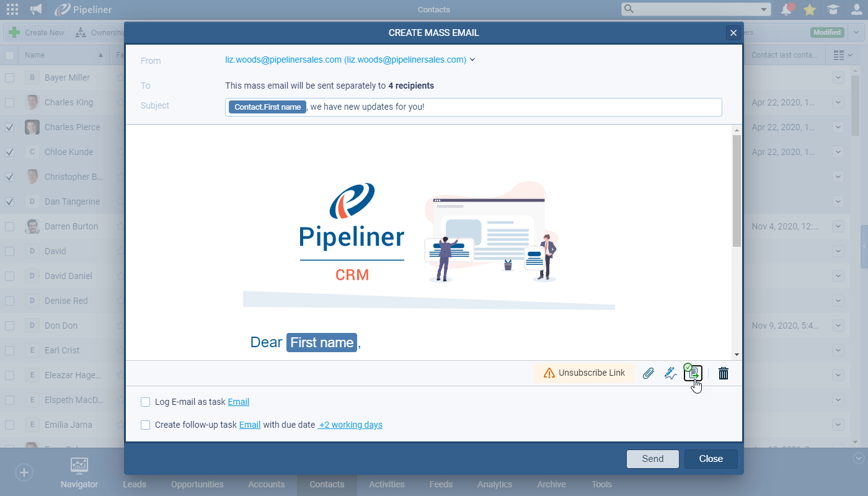Click the favorites star icon in header
This screenshot has width=868, height=496.
[x=810, y=9]
